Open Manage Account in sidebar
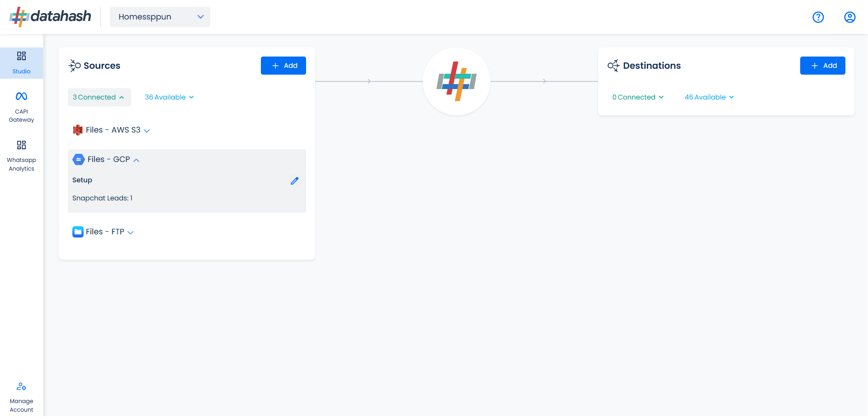This screenshot has width=868, height=418. [21, 397]
